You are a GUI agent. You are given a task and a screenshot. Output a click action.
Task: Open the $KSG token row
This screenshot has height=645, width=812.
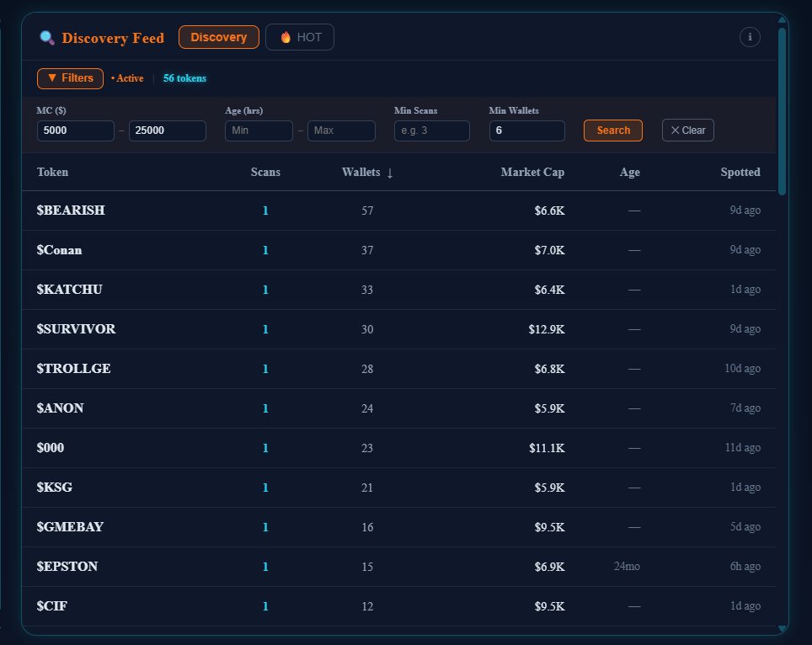coord(398,488)
